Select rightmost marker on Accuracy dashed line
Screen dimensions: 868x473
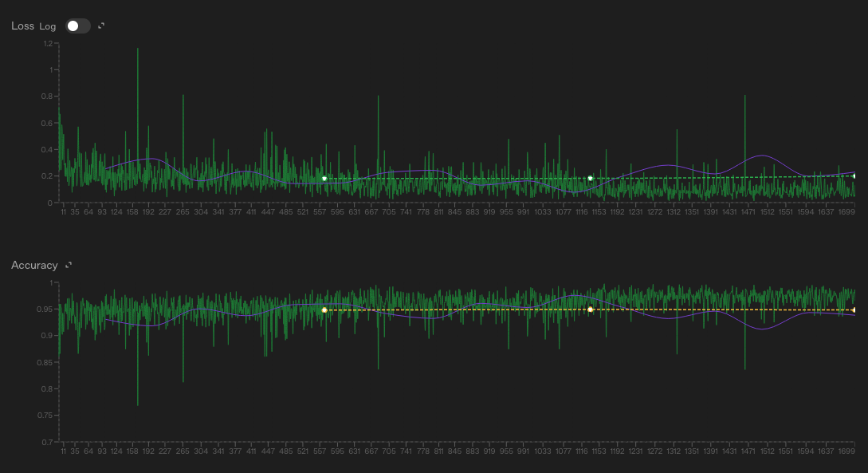(854, 309)
